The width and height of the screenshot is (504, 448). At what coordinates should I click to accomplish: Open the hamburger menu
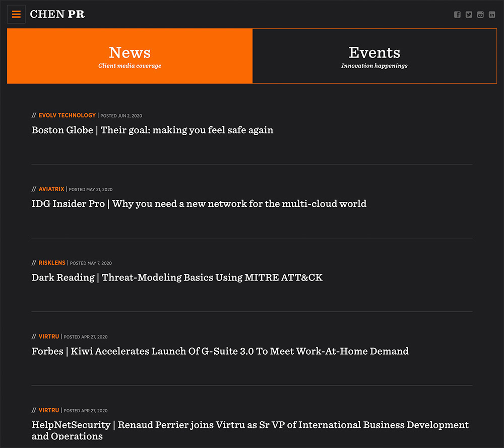[x=16, y=14]
